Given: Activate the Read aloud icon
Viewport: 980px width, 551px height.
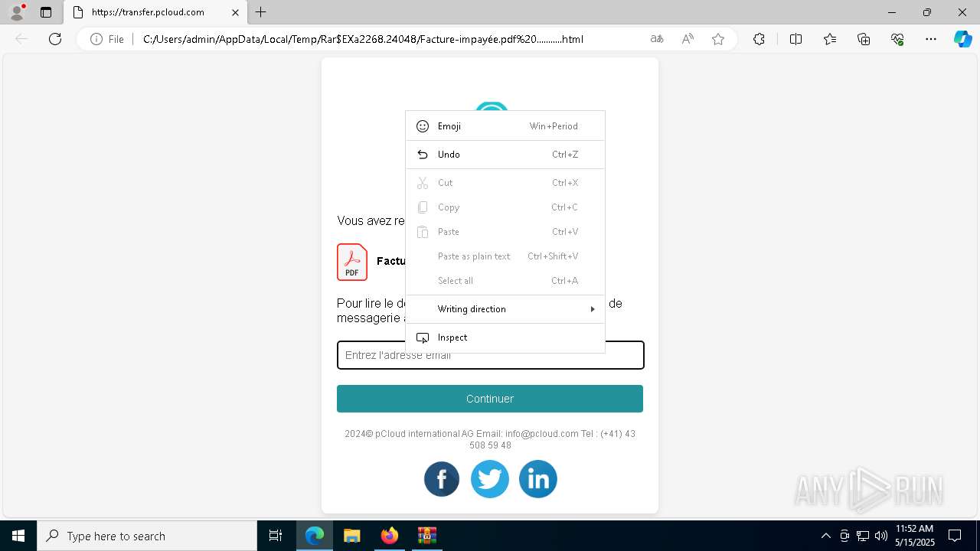Looking at the screenshot, I should (x=688, y=39).
